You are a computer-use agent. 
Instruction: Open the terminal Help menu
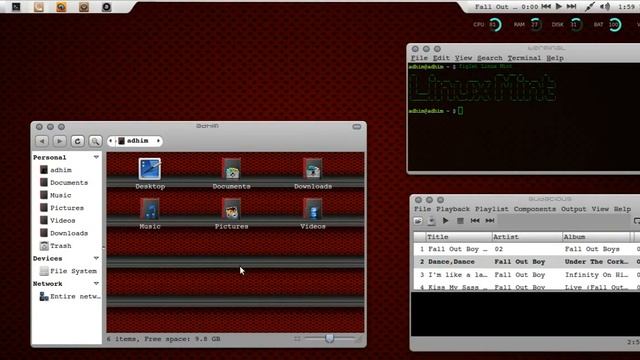pyautogui.click(x=555, y=58)
